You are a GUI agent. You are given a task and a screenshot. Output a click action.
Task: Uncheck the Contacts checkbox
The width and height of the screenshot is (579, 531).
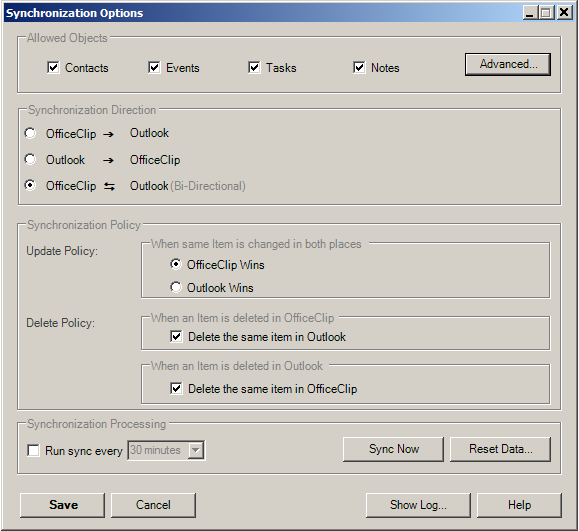[x=53, y=68]
